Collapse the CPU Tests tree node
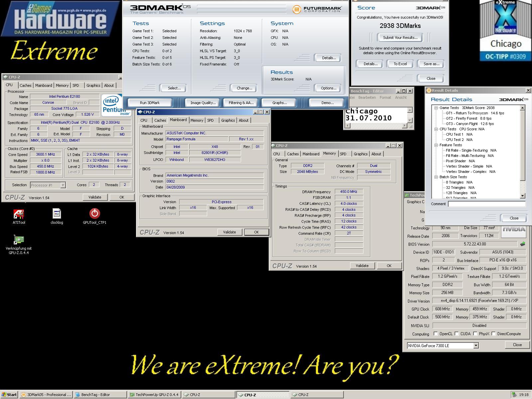Screen dimensions: 532x399 [436, 129]
